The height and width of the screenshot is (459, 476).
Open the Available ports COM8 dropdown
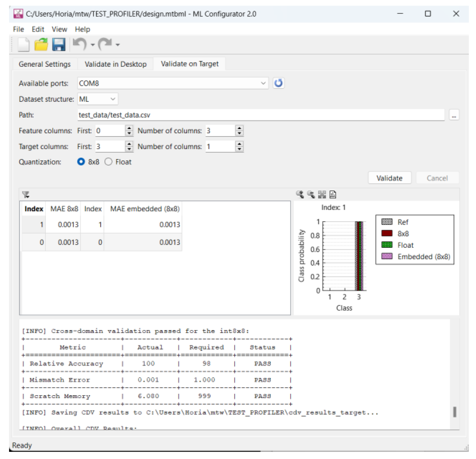(x=263, y=83)
